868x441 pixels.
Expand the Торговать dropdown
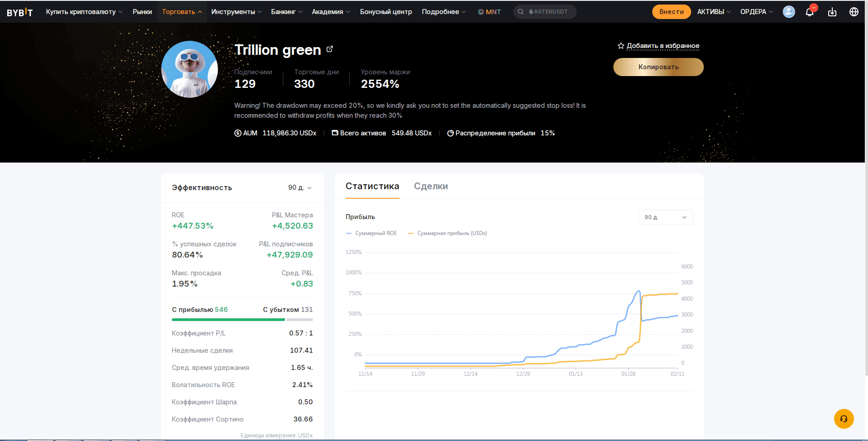[x=182, y=12]
